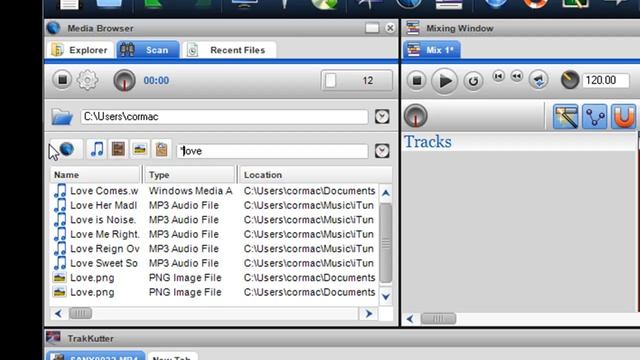The image size is (640, 360).
Task: Filter results by video film icon
Action: point(118,149)
